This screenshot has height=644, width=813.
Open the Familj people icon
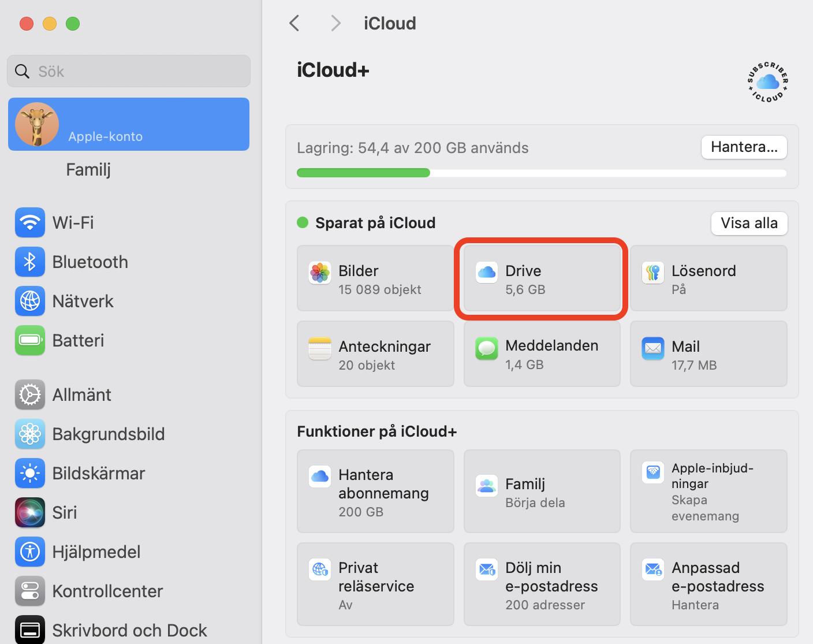click(487, 486)
